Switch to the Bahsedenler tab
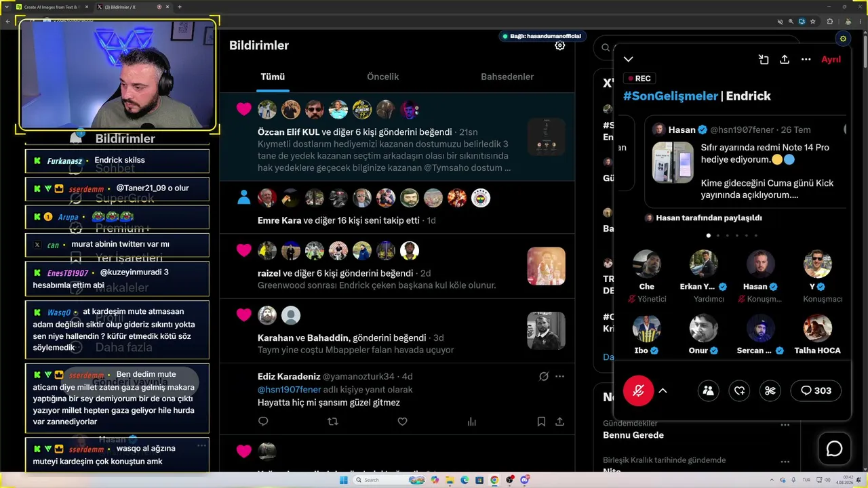This screenshot has width=868, height=488. tap(507, 77)
